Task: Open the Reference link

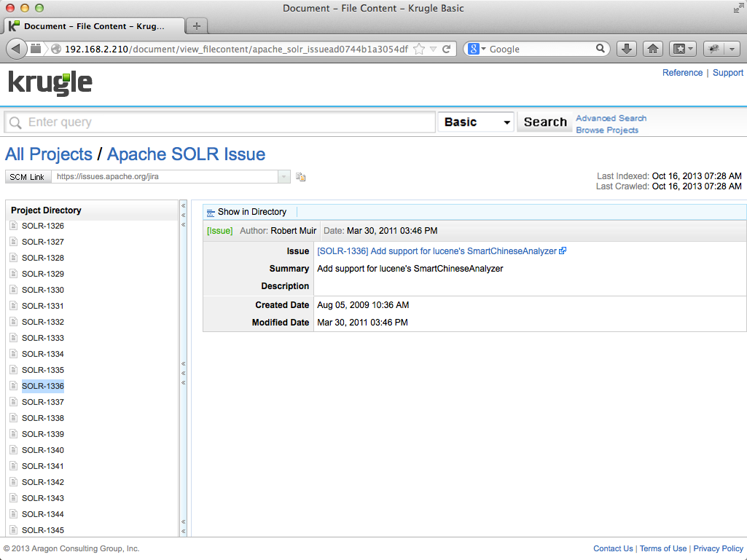Action: pos(682,72)
